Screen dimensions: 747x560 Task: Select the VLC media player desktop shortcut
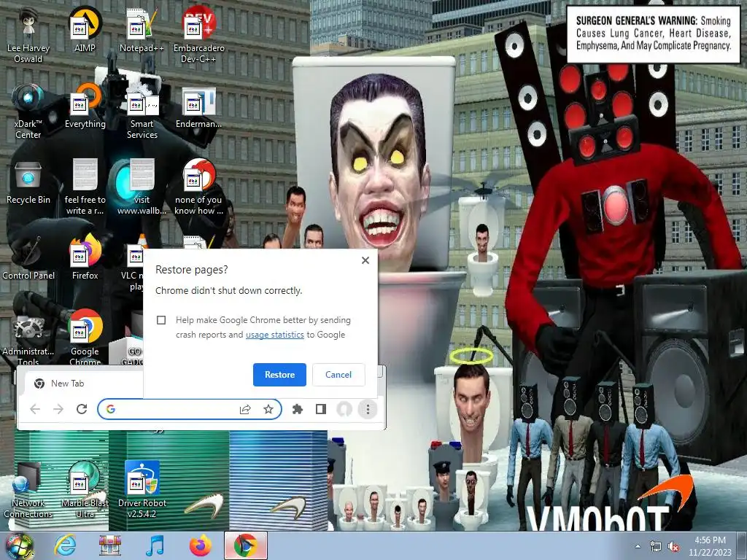(132, 263)
